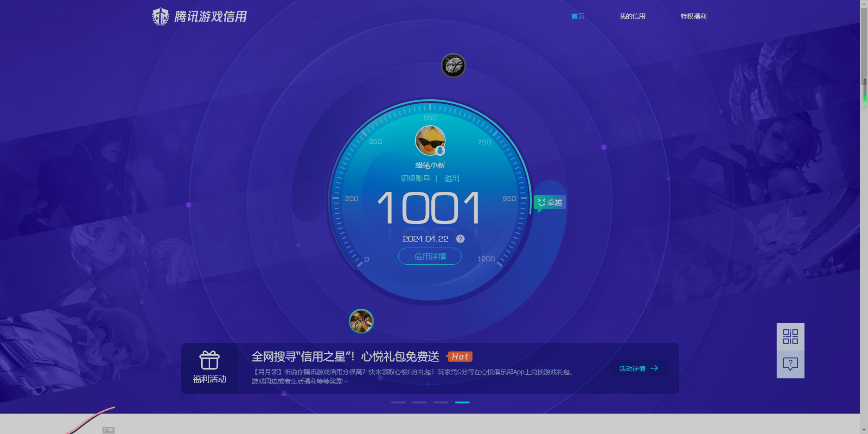Click the question mark help icon beside date

point(460,239)
